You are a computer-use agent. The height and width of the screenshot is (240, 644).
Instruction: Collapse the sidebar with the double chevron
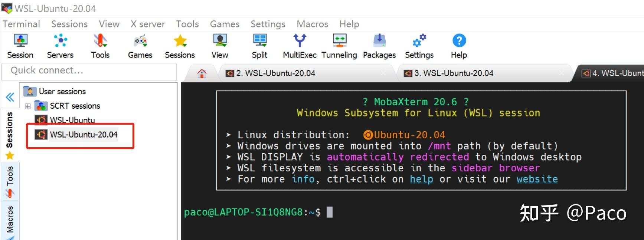pos(10,97)
